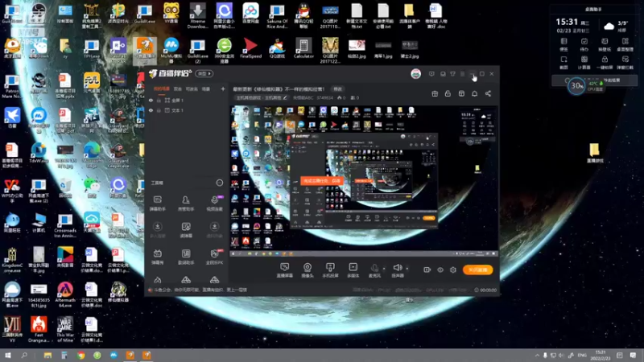644x362 pixels.
Task: Toggle the preview eye icon near the settings gear
Action: 440,269
